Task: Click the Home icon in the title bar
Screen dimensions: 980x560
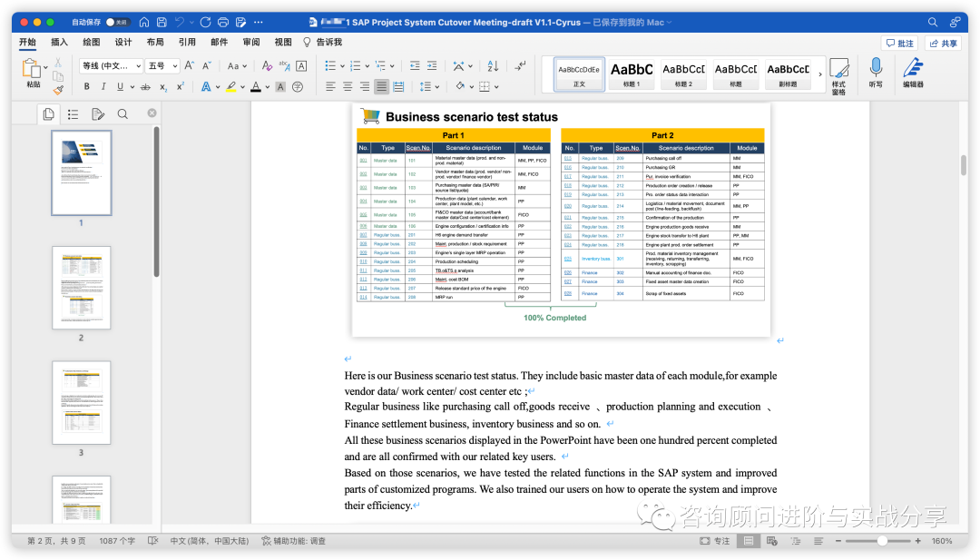Action: (x=144, y=22)
